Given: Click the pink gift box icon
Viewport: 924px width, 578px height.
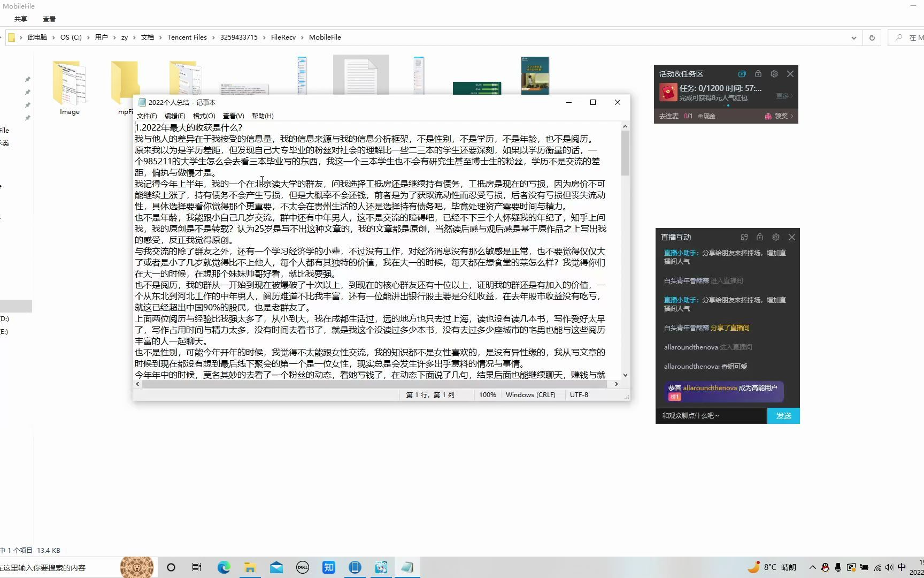Looking at the screenshot, I should [x=768, y=116].
